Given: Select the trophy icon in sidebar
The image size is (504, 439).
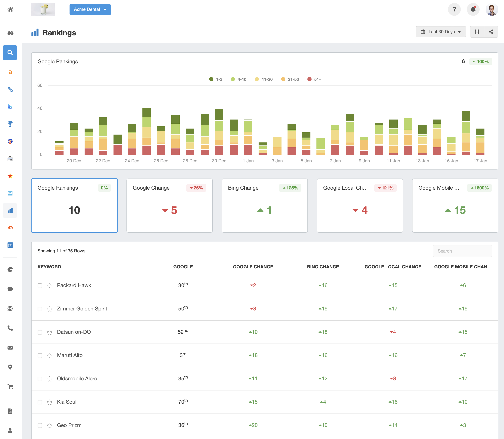Looking at the screenshot, I should [x=10, y=124].
